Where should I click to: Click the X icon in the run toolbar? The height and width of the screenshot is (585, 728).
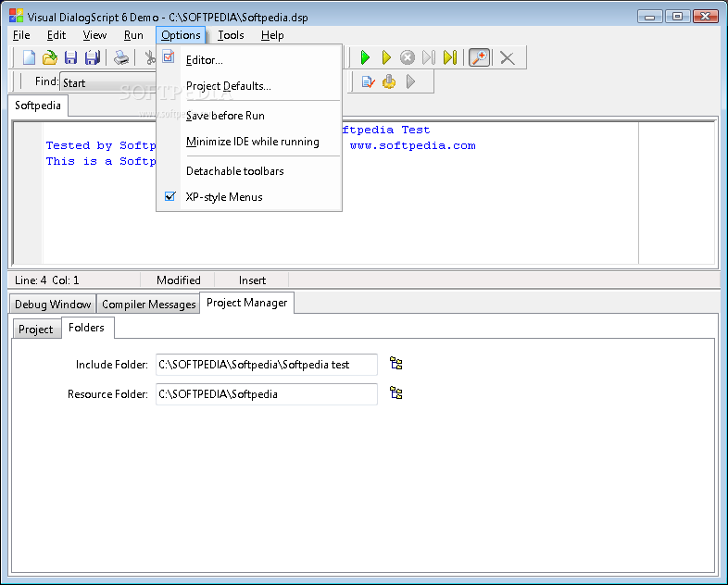pyautogui.click(x=507, y=58)
